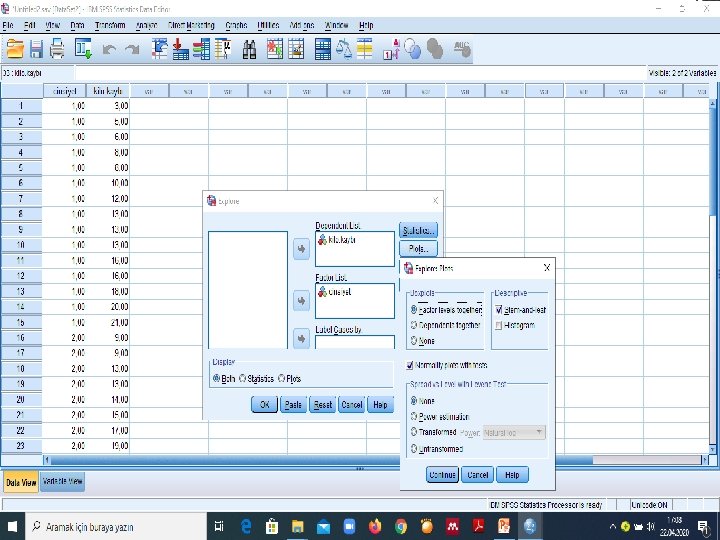
Task: Click Windows search box Aramak için buraya yazın
Action: click(x=116, y=526)
